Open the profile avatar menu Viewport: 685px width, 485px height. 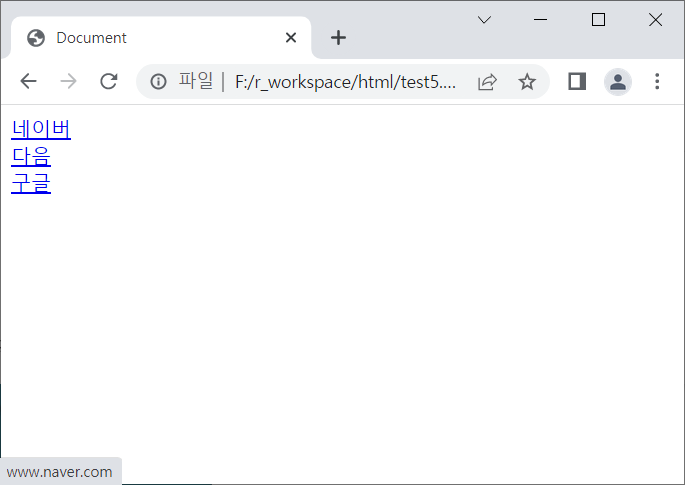click(618, 82)
